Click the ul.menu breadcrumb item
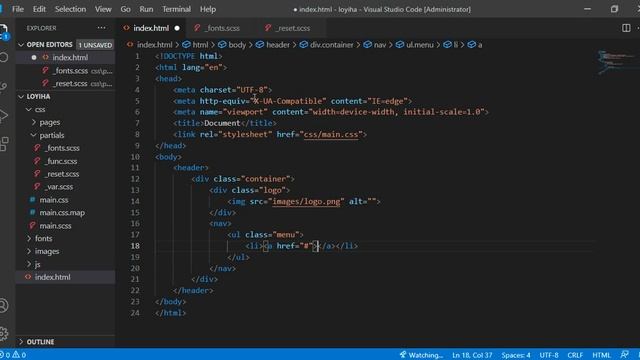Screen dimensions: 640x360 point(415,45)
